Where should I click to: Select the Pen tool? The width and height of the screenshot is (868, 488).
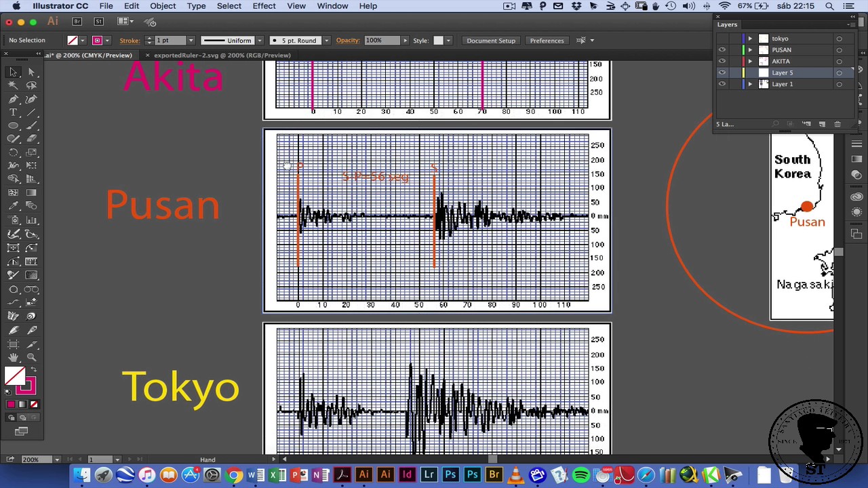pyautogui.click(x=13, y=99)
